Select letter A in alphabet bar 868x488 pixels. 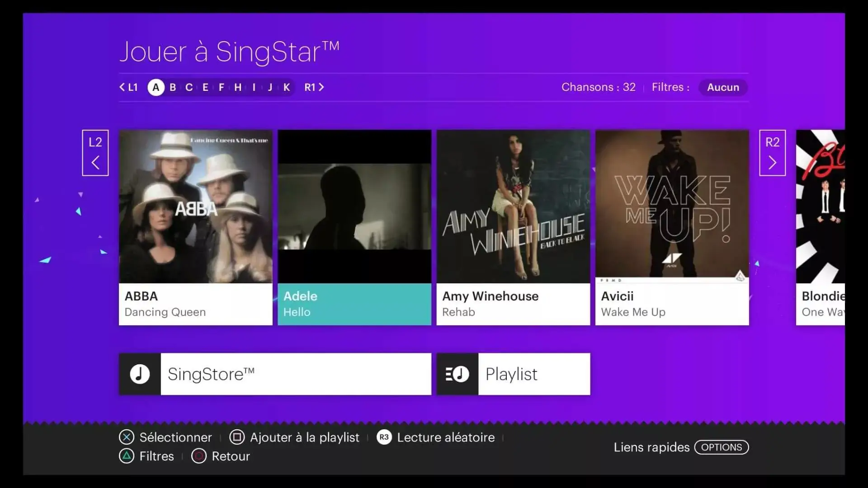click(156, 87)
